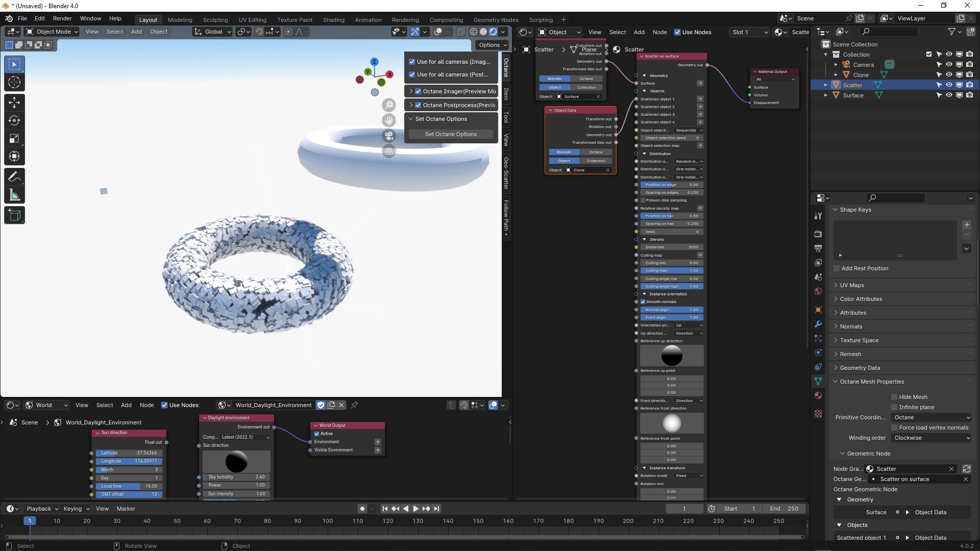
Task: Select the Measure tool
Action: click(14, 195)
